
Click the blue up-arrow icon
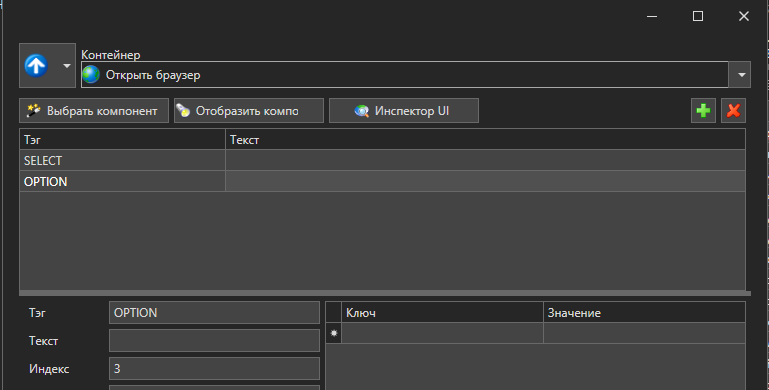tap(36, 65)
